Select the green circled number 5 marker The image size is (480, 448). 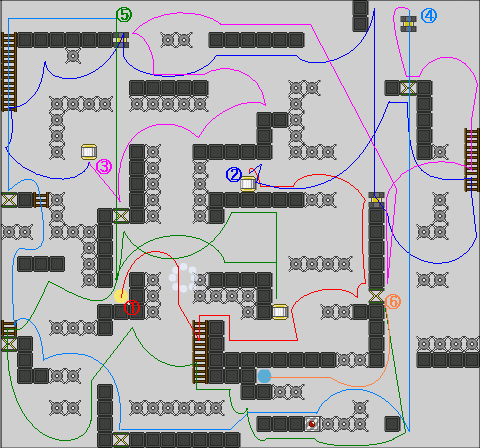(x=124, y=15)
